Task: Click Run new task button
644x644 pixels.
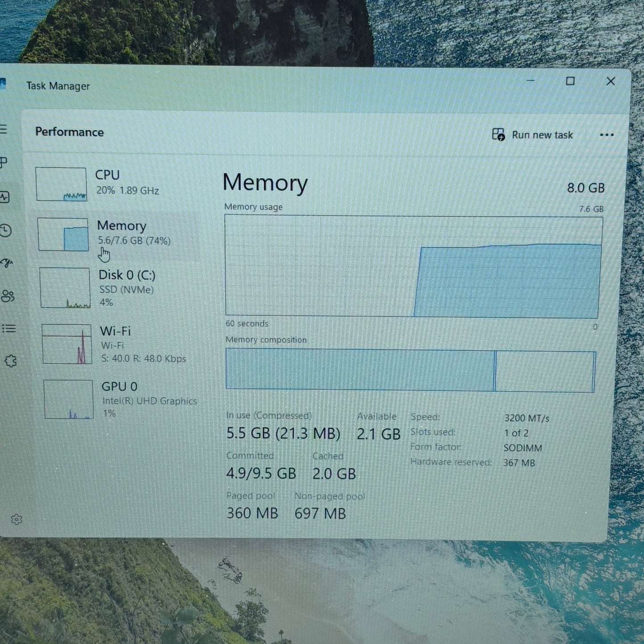Action: (x=533, y=135)
